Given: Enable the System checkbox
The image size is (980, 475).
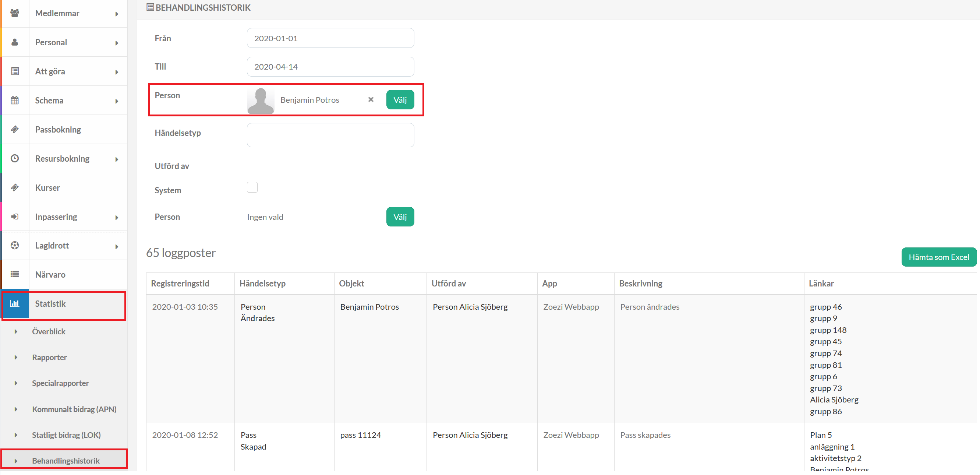Looking at the screenshot, I should [x=252, y=188].
